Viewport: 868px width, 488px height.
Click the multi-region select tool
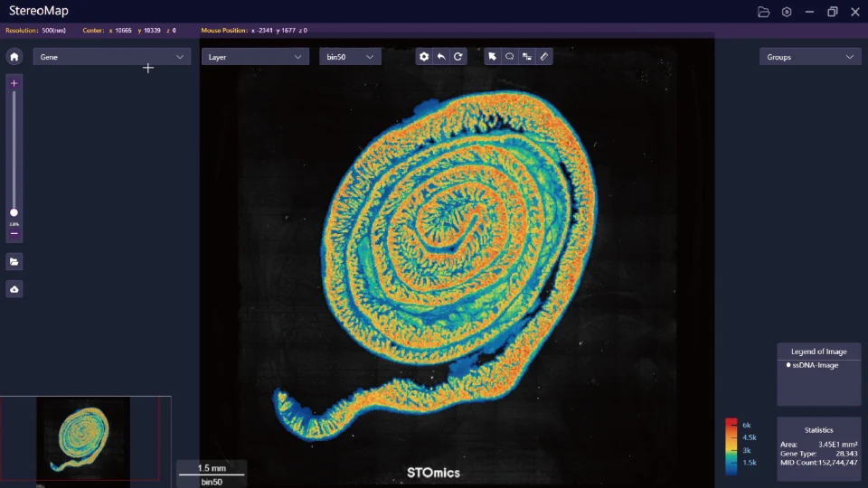527,57
